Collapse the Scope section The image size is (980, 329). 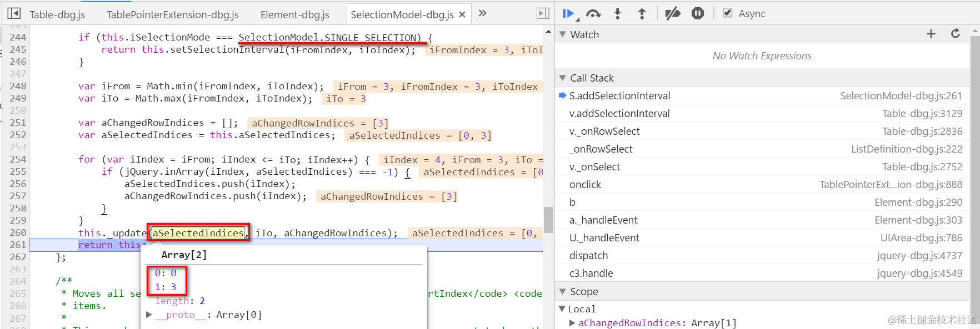563,291
